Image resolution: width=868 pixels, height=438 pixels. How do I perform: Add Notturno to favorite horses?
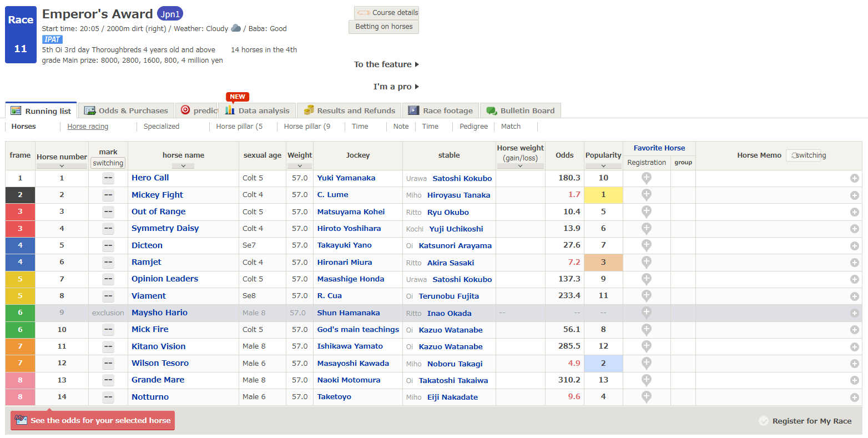[x=646, y=397]
